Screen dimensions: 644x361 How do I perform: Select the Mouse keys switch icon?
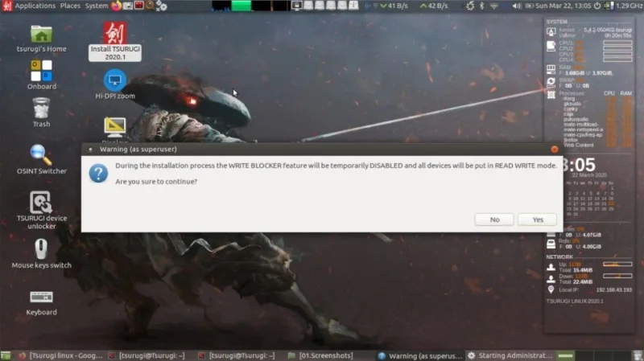pos(42,254)
